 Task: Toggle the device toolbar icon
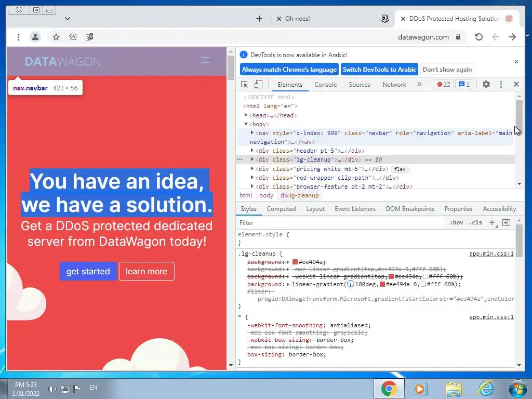(258, 84)
